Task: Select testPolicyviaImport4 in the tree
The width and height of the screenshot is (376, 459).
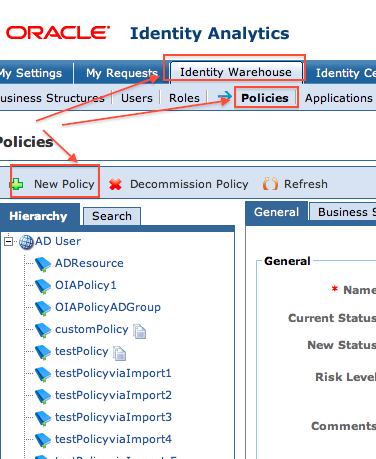Action: 113,439
